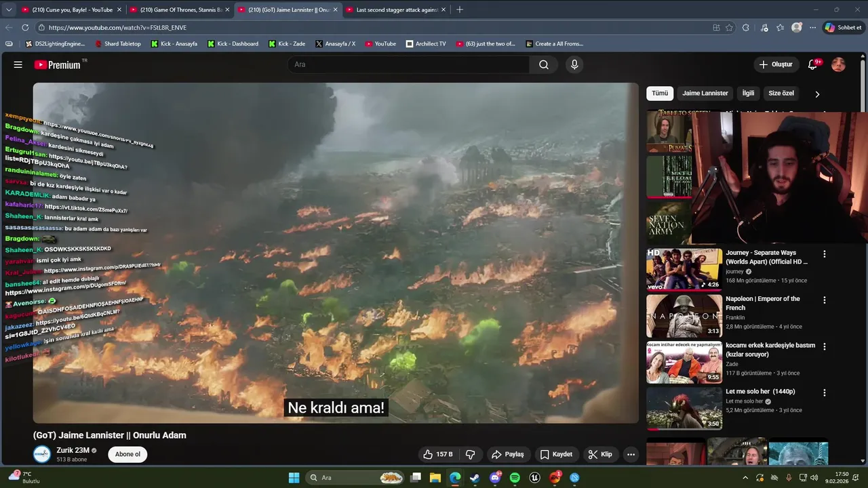Image resolution: width=868 pixels, height=488 pixels.
Task: Dislike the video with thumbs down
Action: (x=470, y=454)
